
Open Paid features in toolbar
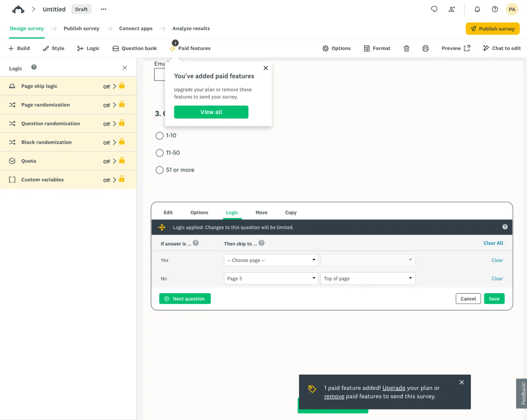tap(190, 48)
